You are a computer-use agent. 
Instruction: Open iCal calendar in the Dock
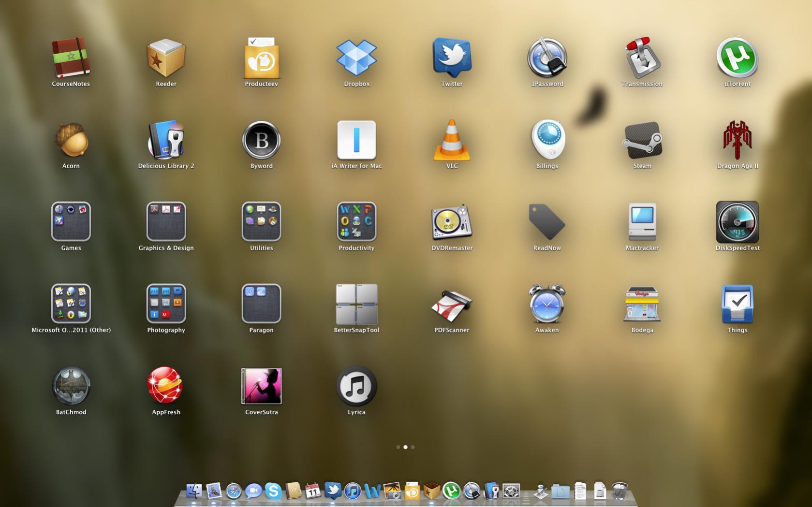coord(313,491)
